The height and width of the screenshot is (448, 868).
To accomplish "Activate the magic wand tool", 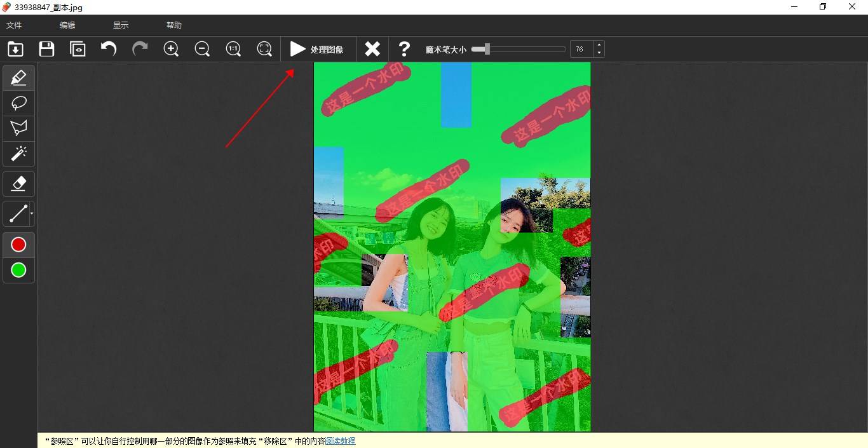I will coord(18,153).
